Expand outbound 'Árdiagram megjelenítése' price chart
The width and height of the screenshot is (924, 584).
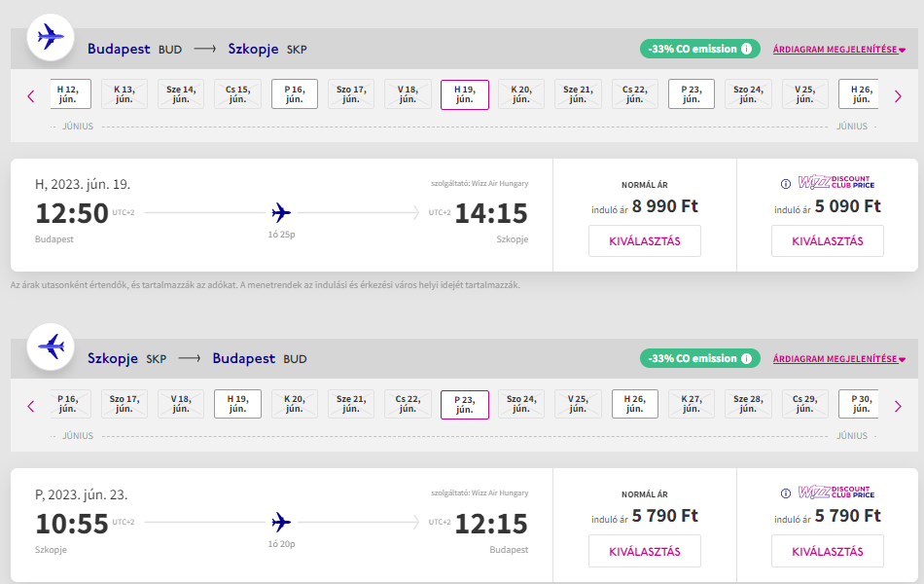click(x=838, y=49)
